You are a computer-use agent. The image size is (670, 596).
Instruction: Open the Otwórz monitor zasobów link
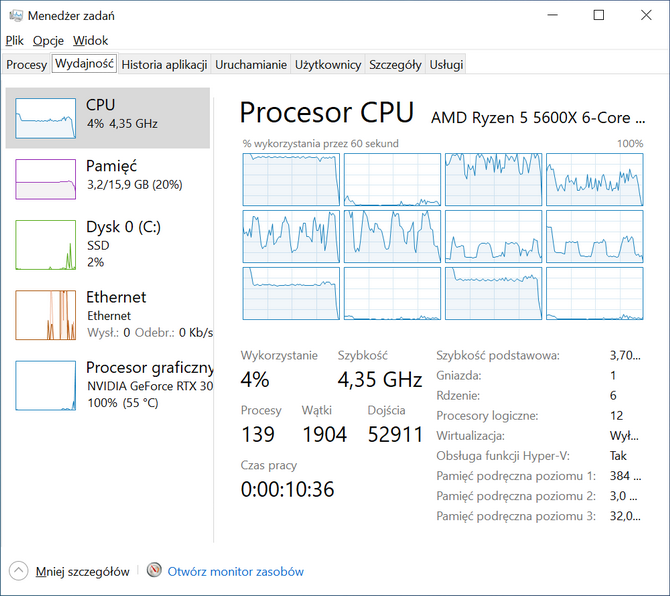pyautogui.click(x=235, y=571)
